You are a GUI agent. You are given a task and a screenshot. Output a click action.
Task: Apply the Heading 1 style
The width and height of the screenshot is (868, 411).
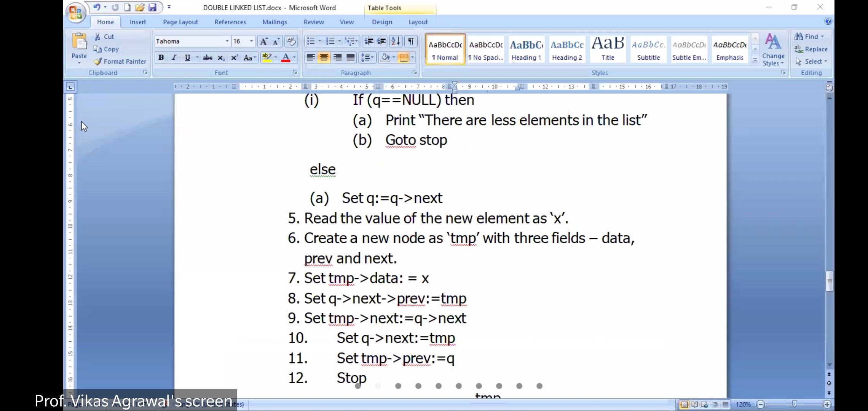(526, 49)
